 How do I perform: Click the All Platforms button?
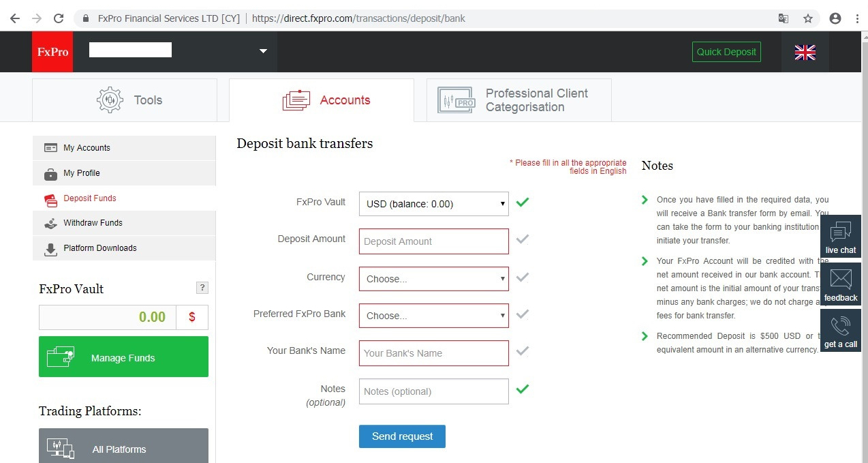(123, 446)
